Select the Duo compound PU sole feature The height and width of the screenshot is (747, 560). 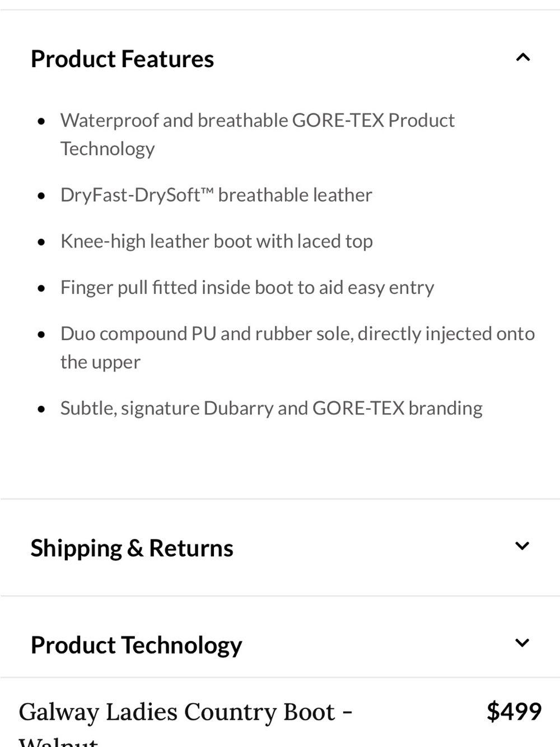tap(297, 347)
